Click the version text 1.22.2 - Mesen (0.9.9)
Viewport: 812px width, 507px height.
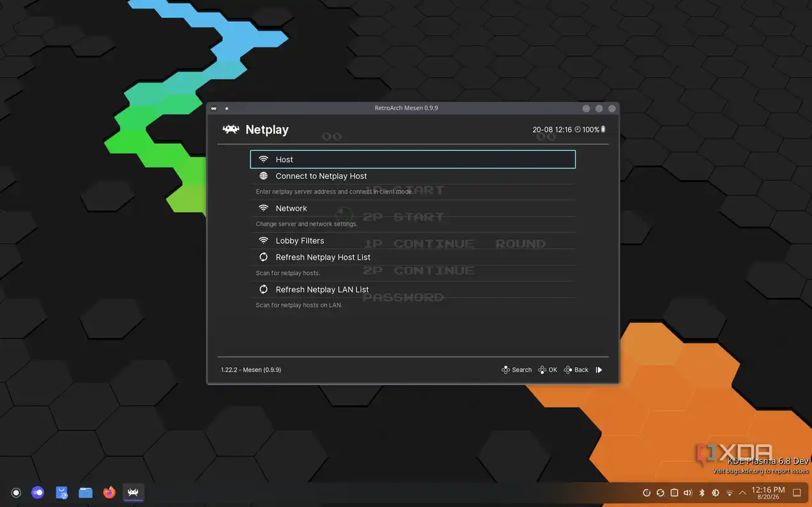[251, 370]
